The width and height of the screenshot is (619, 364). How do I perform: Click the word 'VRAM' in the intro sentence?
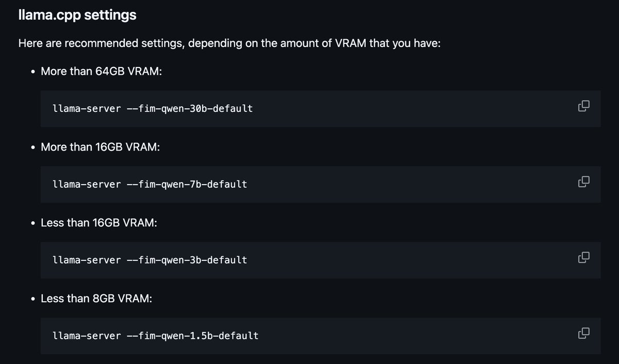tap(351, 43)
